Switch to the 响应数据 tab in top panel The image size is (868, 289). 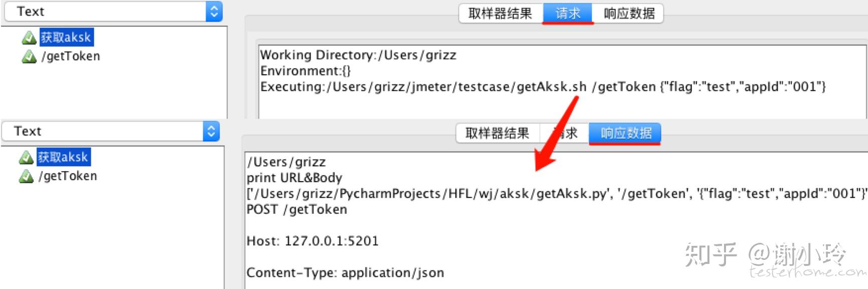(629, 14)
